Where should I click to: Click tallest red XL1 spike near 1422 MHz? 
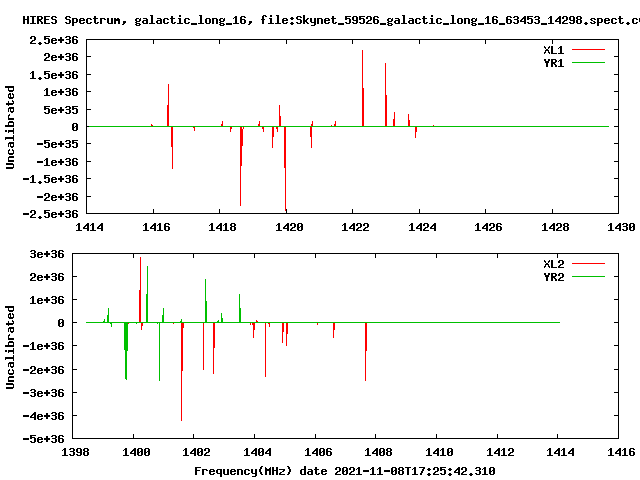tap(362, 88)
